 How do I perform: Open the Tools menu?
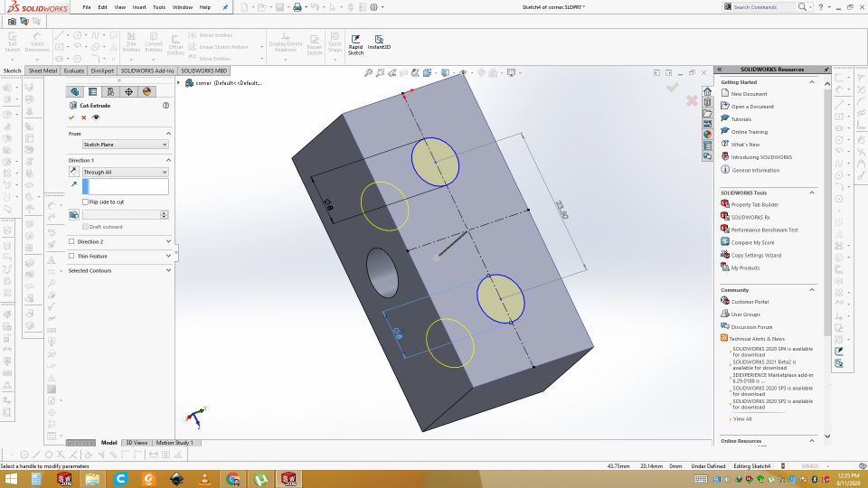159,7
